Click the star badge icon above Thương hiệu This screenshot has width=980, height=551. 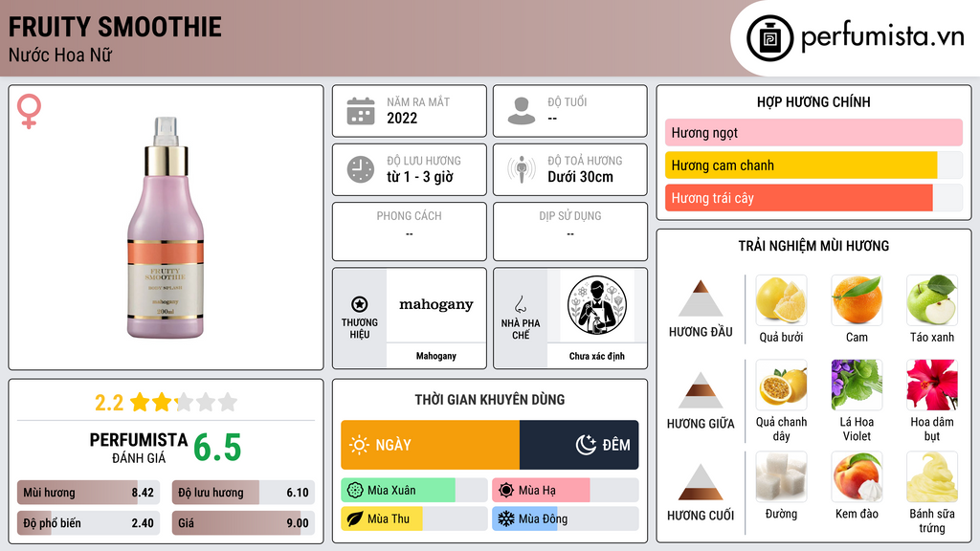[x=360, y=304]
